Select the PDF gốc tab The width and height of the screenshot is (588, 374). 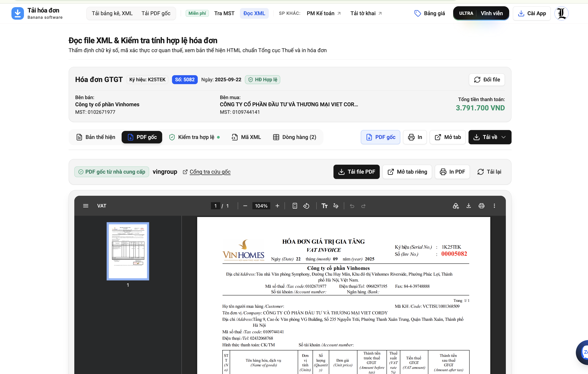click(x=142, y=137)
